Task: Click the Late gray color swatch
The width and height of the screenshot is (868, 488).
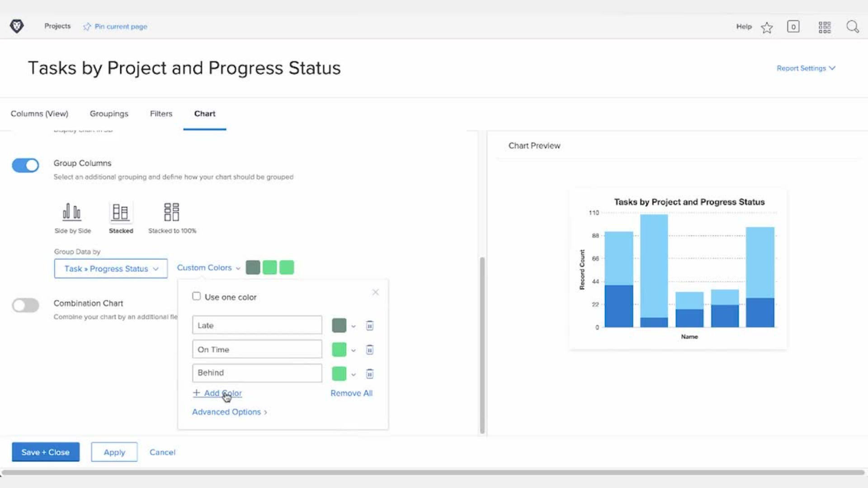Action: 339,325
